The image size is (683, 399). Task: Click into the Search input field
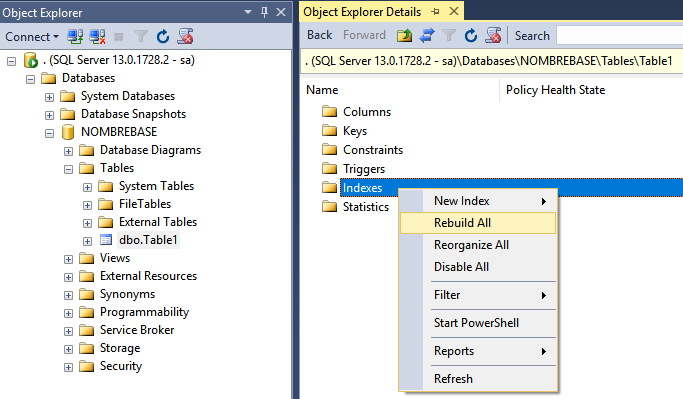pos(619,35)
